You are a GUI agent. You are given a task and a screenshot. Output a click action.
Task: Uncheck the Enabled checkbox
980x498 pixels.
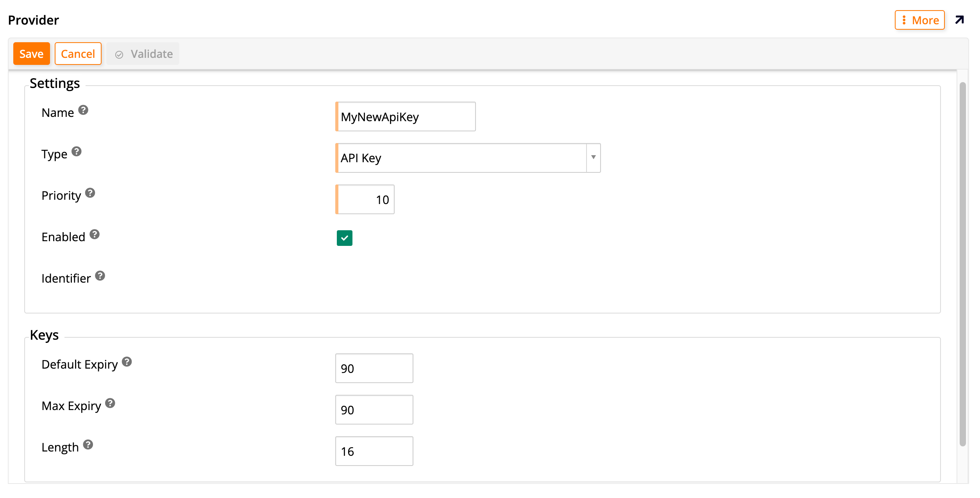344,238
